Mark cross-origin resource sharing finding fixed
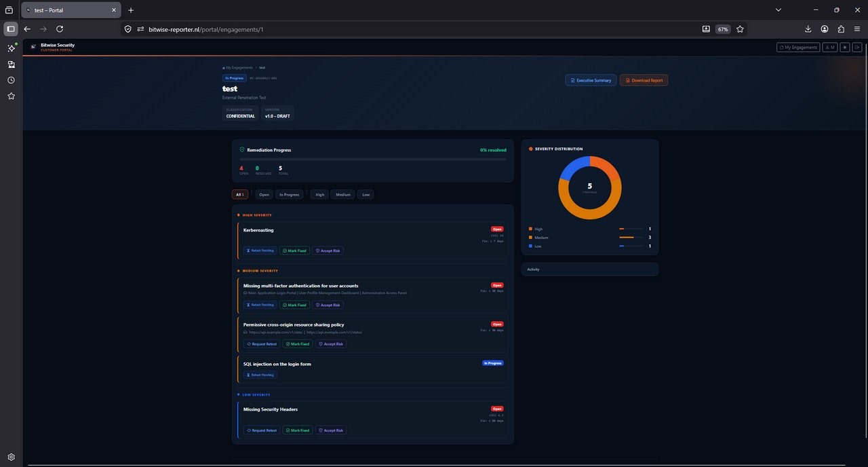This screenshot has height=467, width=868. click(x=298, y=344)
